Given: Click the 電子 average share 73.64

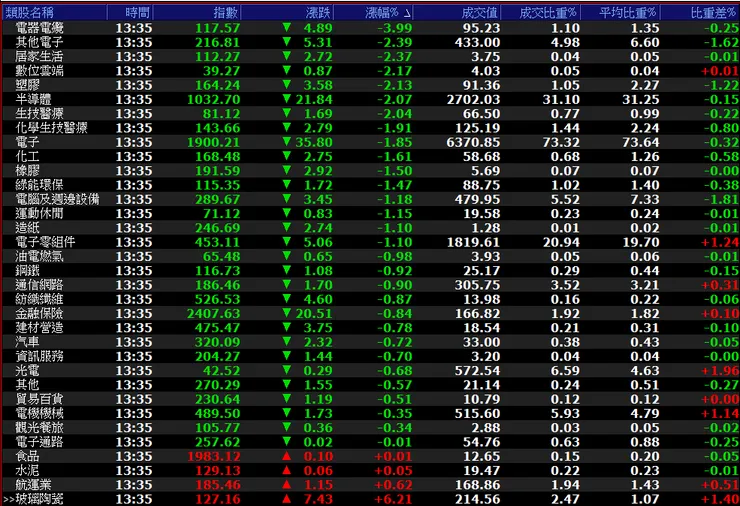Looking at the screenshot, I should pos(640,143).
